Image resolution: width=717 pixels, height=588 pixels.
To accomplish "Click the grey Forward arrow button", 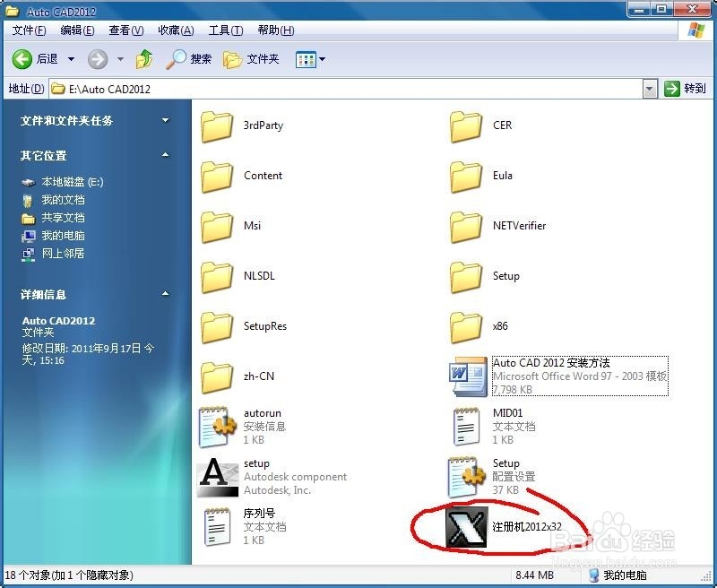I will coord(98,59).
